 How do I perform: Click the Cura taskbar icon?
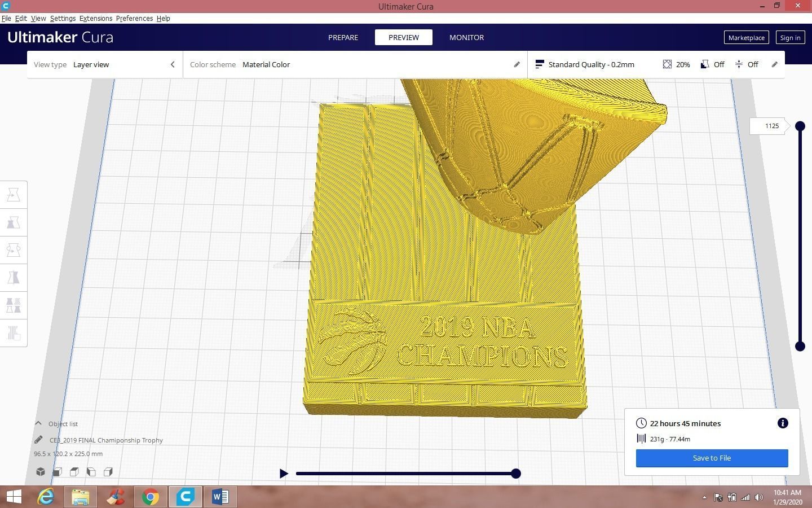186,497
